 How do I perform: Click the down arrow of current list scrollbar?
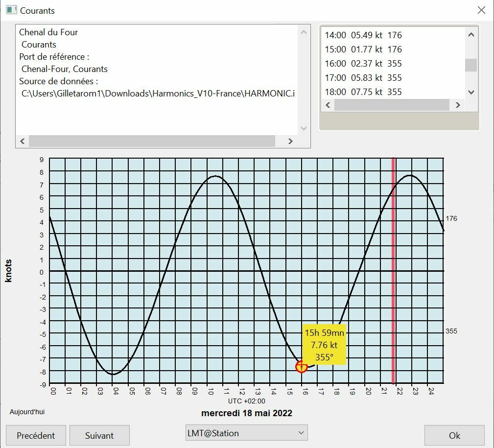point(471,93)
